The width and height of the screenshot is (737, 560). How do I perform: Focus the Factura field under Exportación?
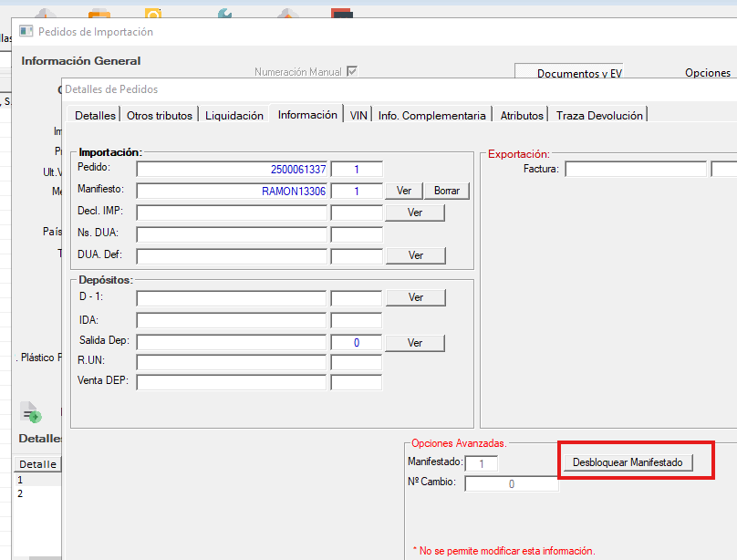636,170
